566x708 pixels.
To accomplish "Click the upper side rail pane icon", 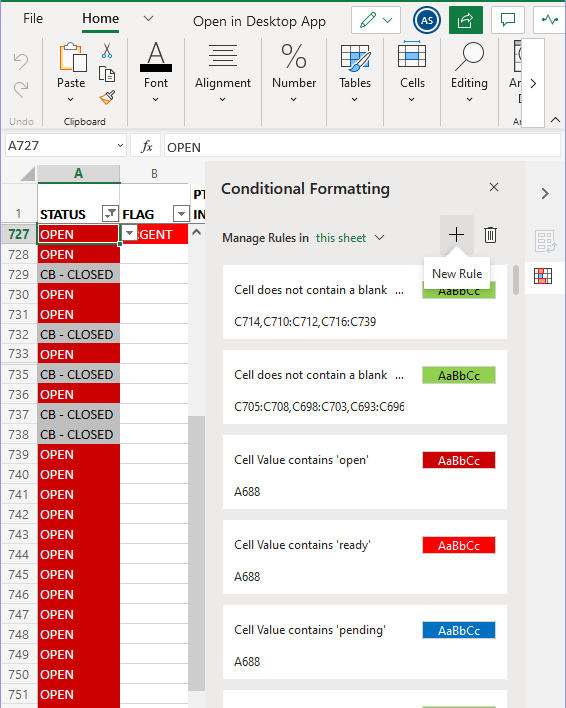I will point(545,242).
